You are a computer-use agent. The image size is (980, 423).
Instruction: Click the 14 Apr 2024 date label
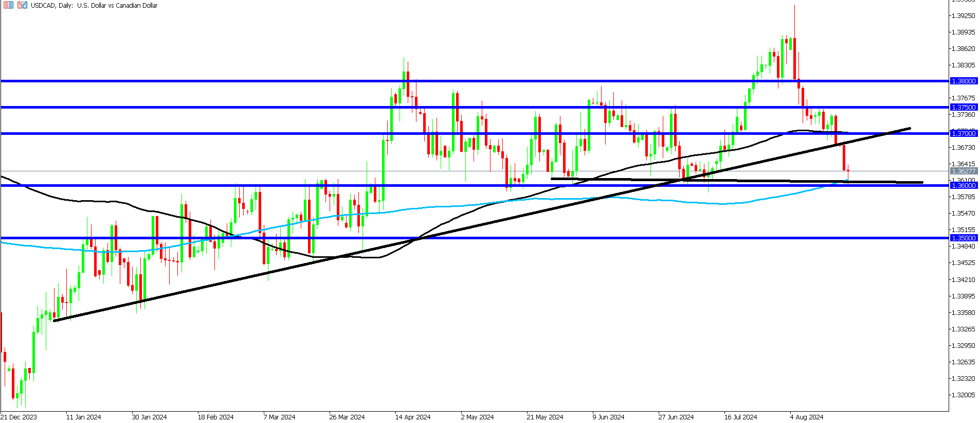pyautogui.click(x=413, y=417)
